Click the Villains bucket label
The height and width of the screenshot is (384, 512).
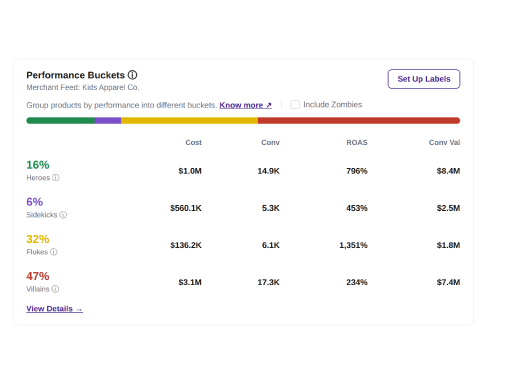point(38,289)
